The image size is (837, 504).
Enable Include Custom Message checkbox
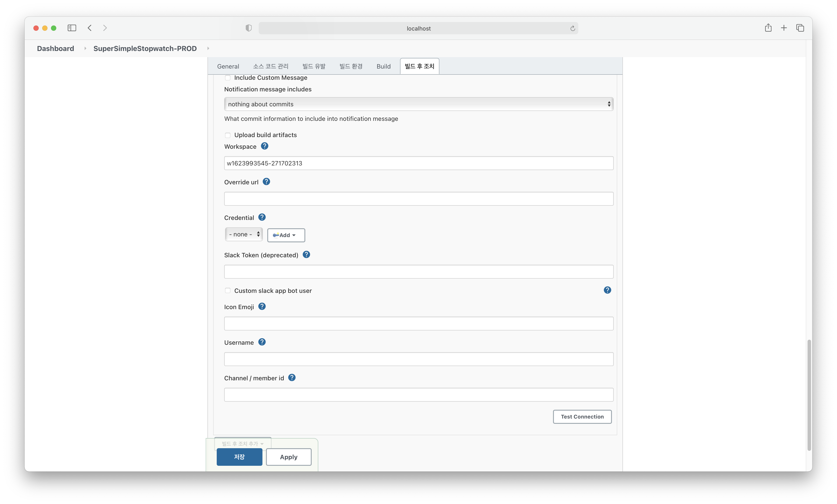[227, 78]
